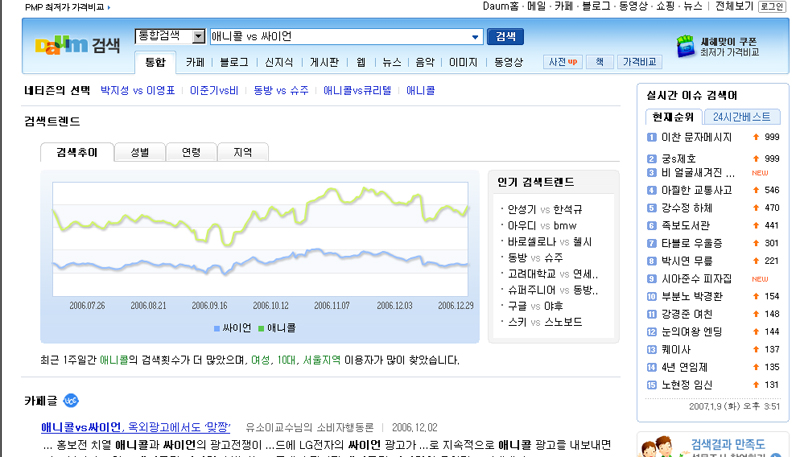Viewport: 800px width, 457px height.
Task: Open the 전체보기 link in top bar
Action: [x=734, y=6]
